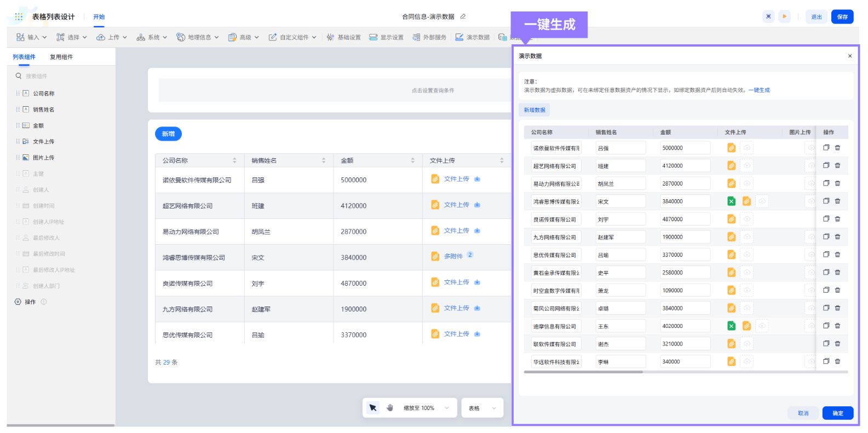Viewport: 868px width, 433px height.
Task: Open the app grid launcher icon
Action: [x=19, y=16]
